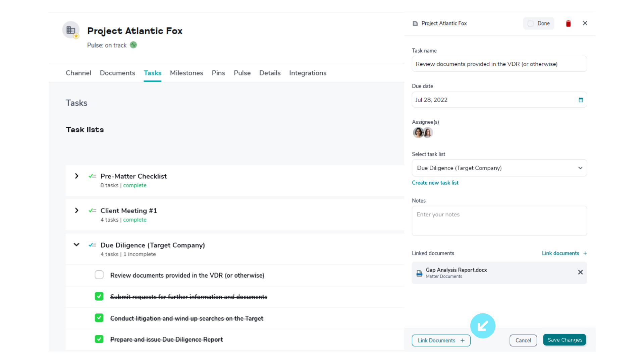Click the Gap Analysis Report file icon
644x362 pixels.
pos(419,273)
